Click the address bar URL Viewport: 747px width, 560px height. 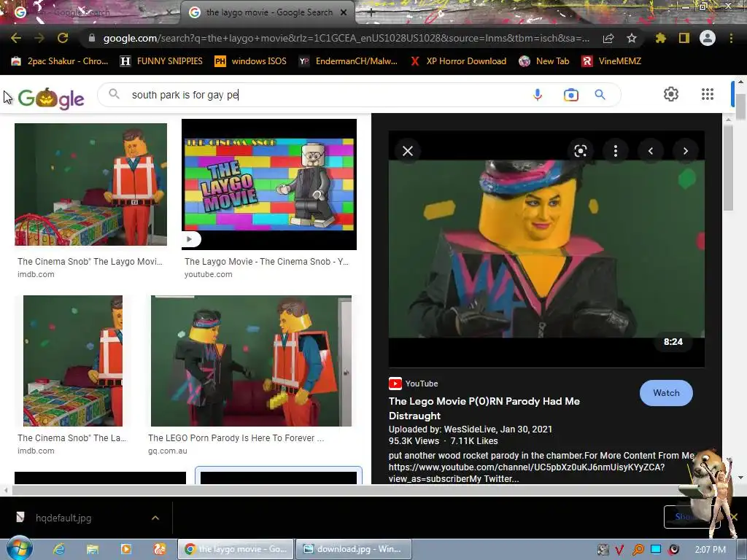click(347, 38)
